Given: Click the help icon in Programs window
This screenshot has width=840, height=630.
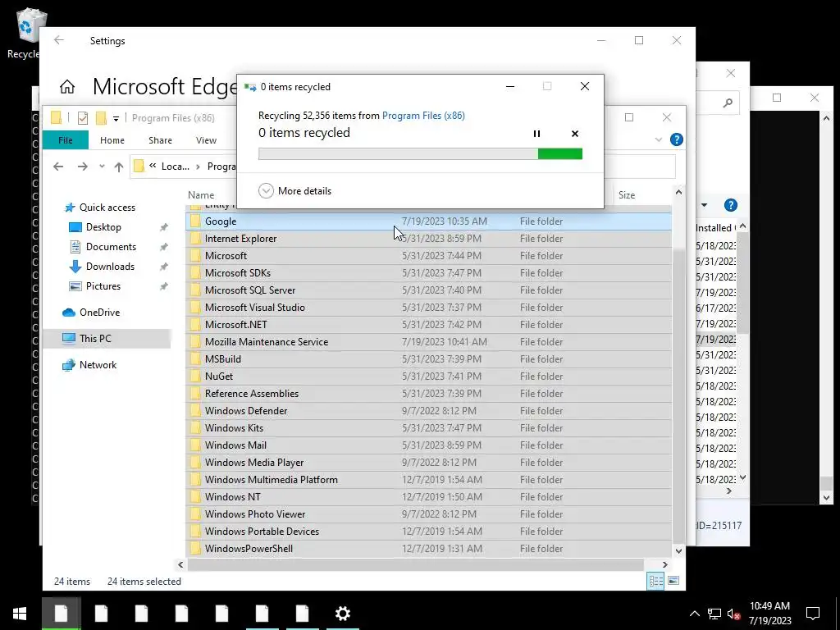Looking at the screenshot, I should (x=730, y=205).
